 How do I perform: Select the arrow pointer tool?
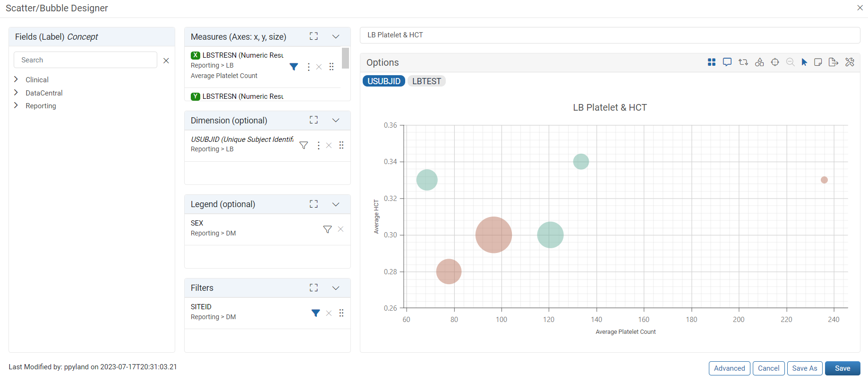coord(804,62)
